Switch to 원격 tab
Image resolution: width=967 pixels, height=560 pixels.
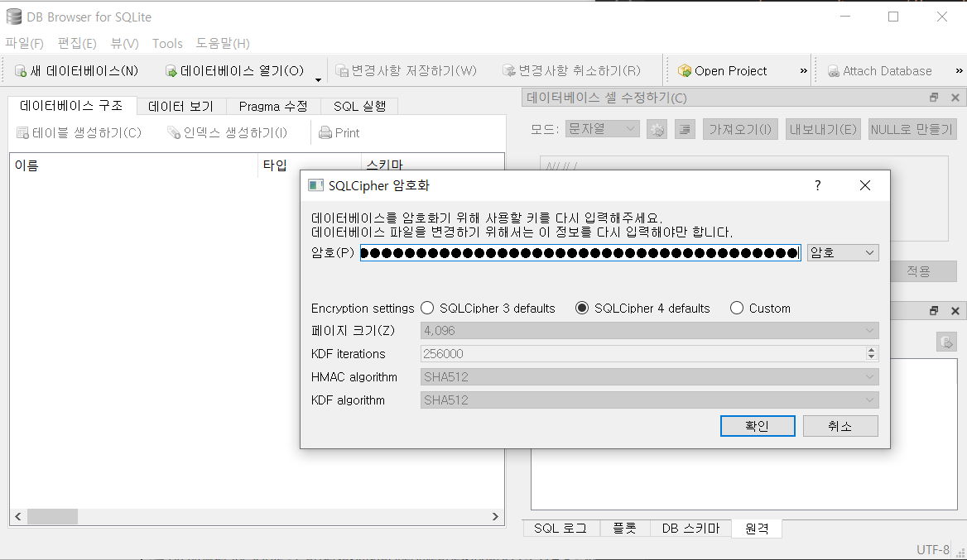tap(757, 529)
